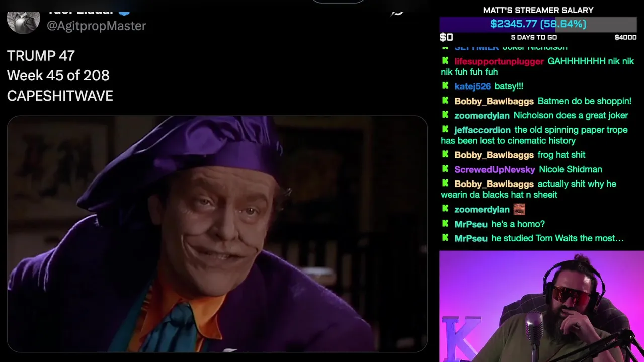
Task: Click username jeffaccordion in chat
Action: 482,130
